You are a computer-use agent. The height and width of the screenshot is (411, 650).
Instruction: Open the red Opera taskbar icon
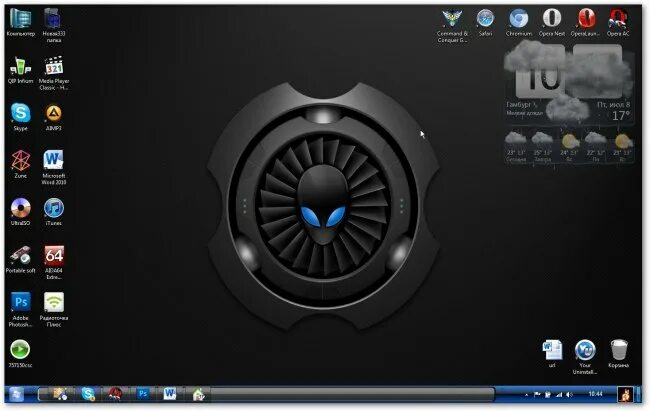[115, 394]
